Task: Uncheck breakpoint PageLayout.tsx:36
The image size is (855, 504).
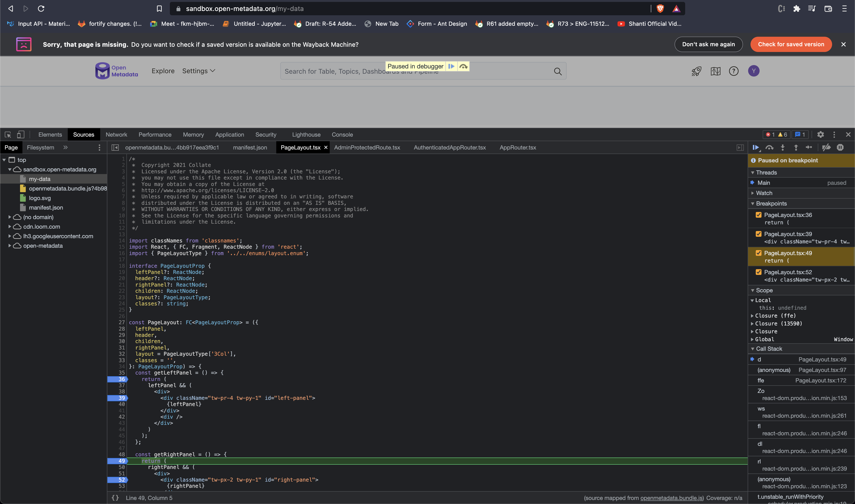Action: pos(758,215)
